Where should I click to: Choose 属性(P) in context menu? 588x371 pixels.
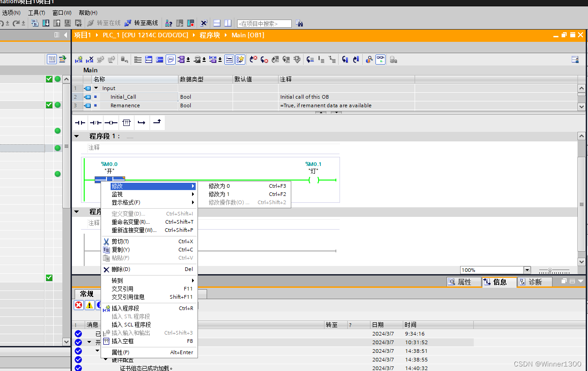click(149, 352)
